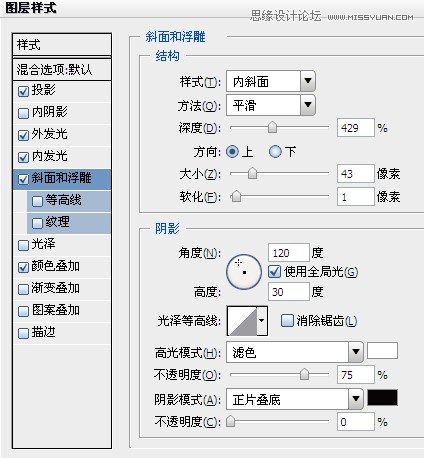Click the angle and altitude dial
This screenshot has height=458, width=424.
click(244, 272)
